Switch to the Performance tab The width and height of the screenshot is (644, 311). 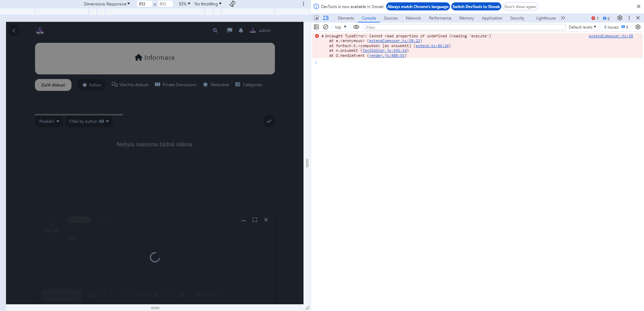pyautogui.click(x=440, y=18)
